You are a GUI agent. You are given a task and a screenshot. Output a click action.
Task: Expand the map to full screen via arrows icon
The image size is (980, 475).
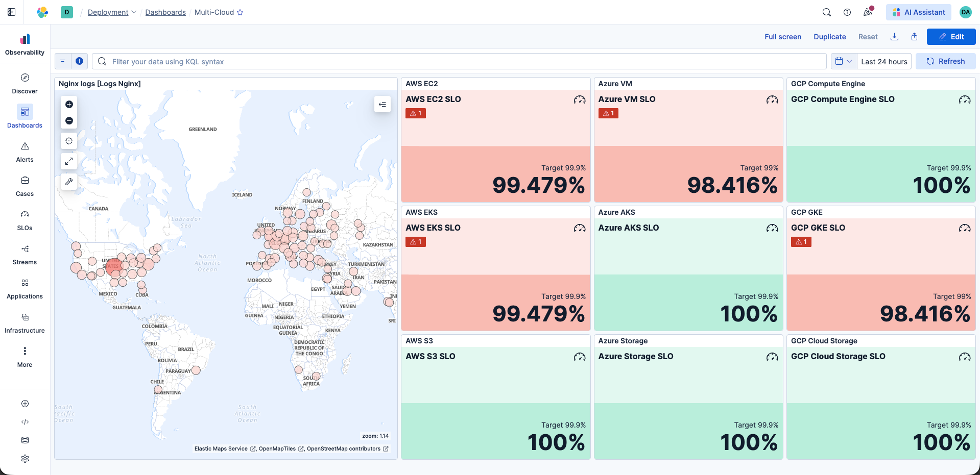pos(69,161)
